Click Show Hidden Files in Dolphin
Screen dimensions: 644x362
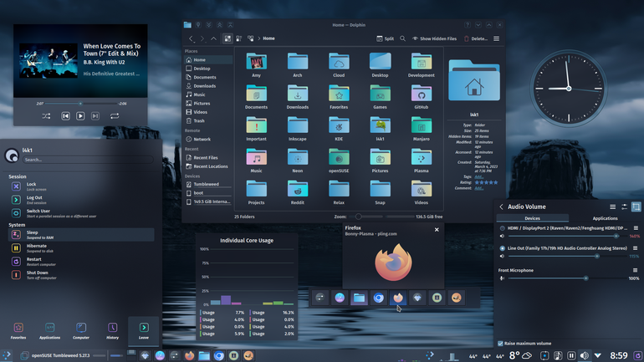[434, 38]
